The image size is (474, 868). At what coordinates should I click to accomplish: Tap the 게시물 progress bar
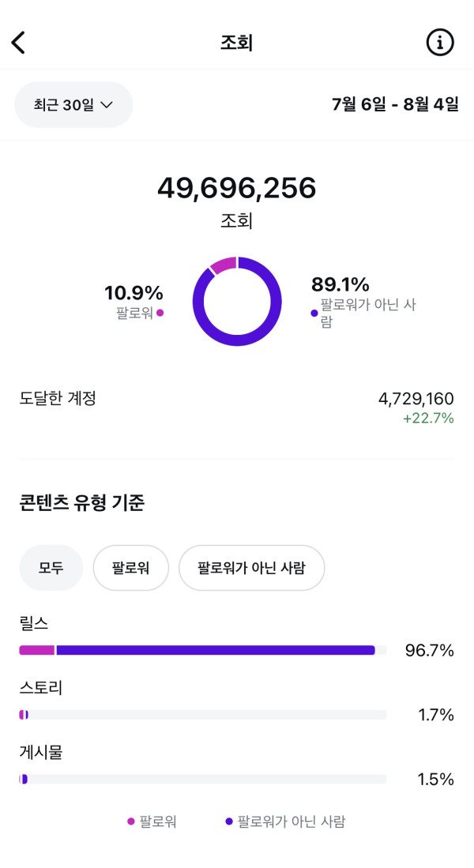(202, 779)
